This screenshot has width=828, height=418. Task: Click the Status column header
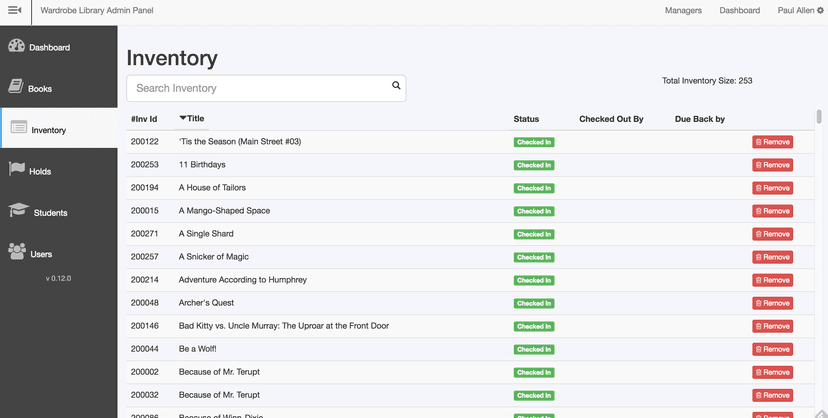pos(526,119)
